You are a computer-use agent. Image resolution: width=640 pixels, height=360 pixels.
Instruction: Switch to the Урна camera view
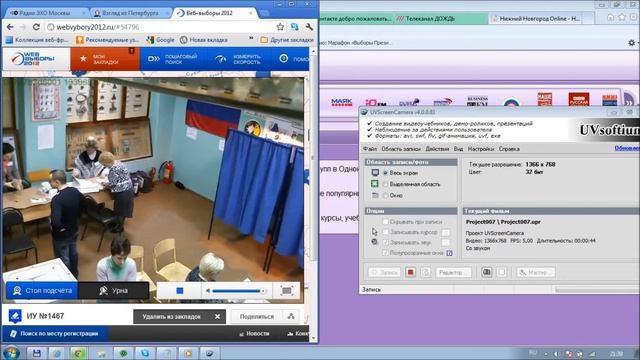click(x=113, y=291)
